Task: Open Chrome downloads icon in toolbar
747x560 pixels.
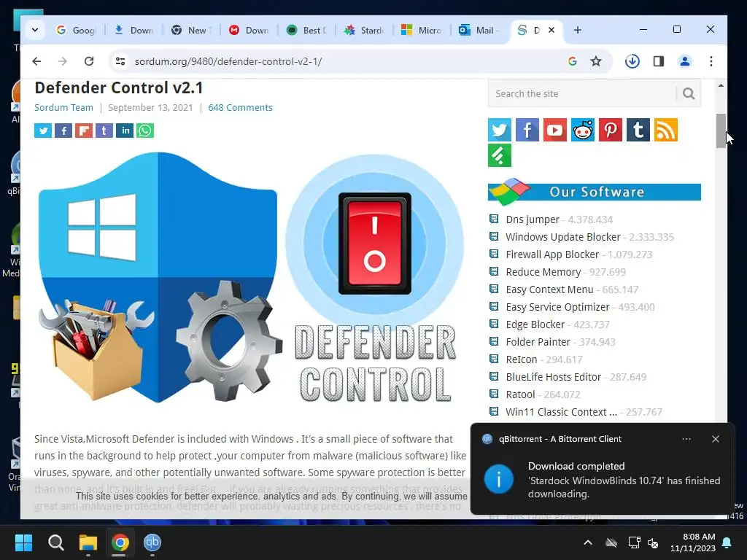Action: click(x=632, y=61)
